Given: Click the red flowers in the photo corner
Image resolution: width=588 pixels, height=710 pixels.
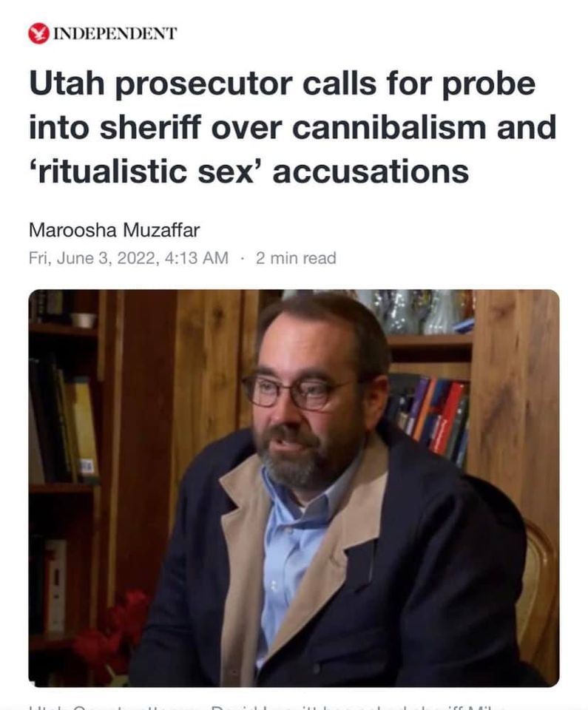Looking at the screenshot, I should [113, 632].
